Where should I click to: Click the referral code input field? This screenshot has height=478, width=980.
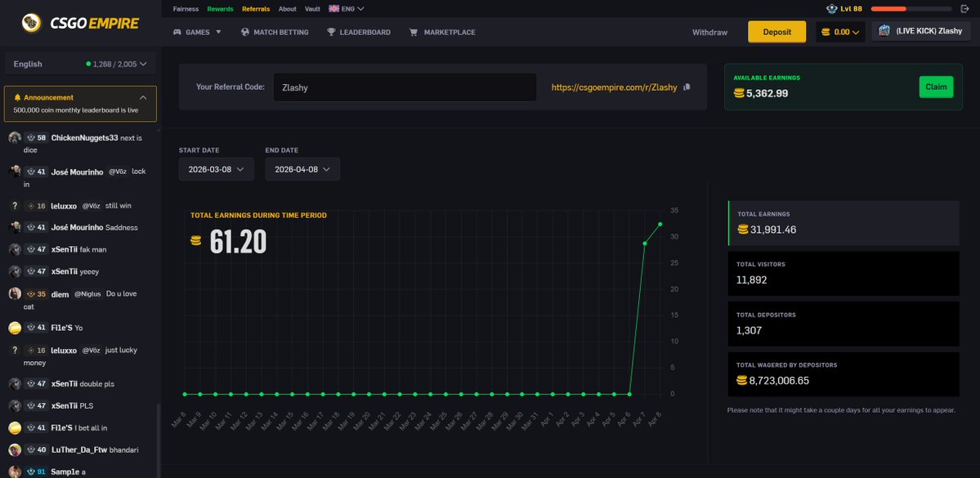pyautogui.click(x=405, y=87)
